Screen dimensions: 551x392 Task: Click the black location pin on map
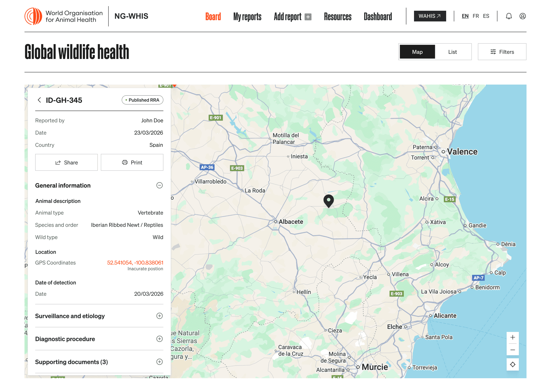point(329,201)
